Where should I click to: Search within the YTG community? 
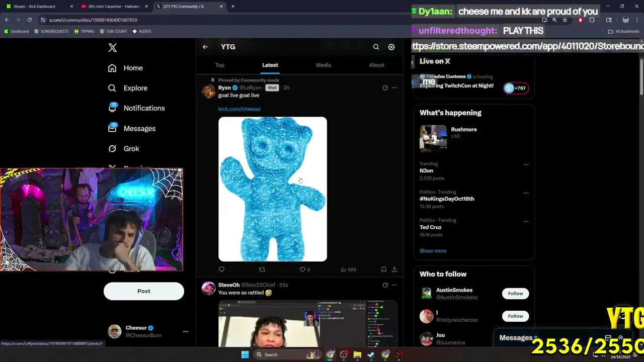point(376,47)
